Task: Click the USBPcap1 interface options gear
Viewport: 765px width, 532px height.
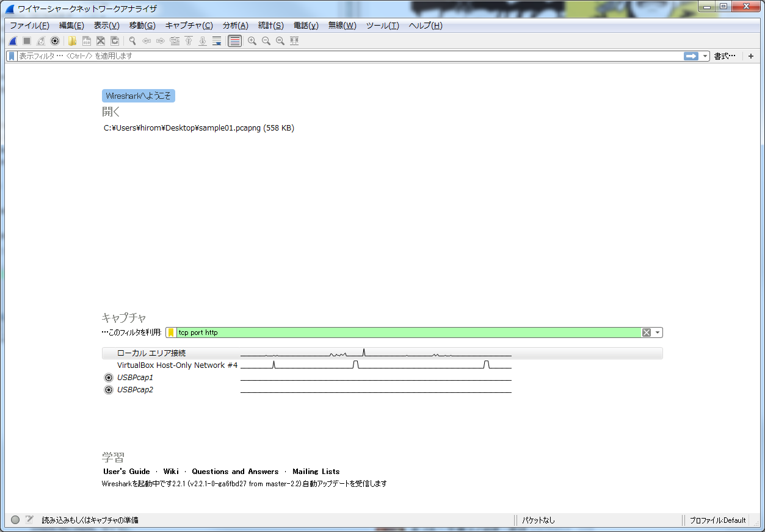Action: [x=109, y=378]
